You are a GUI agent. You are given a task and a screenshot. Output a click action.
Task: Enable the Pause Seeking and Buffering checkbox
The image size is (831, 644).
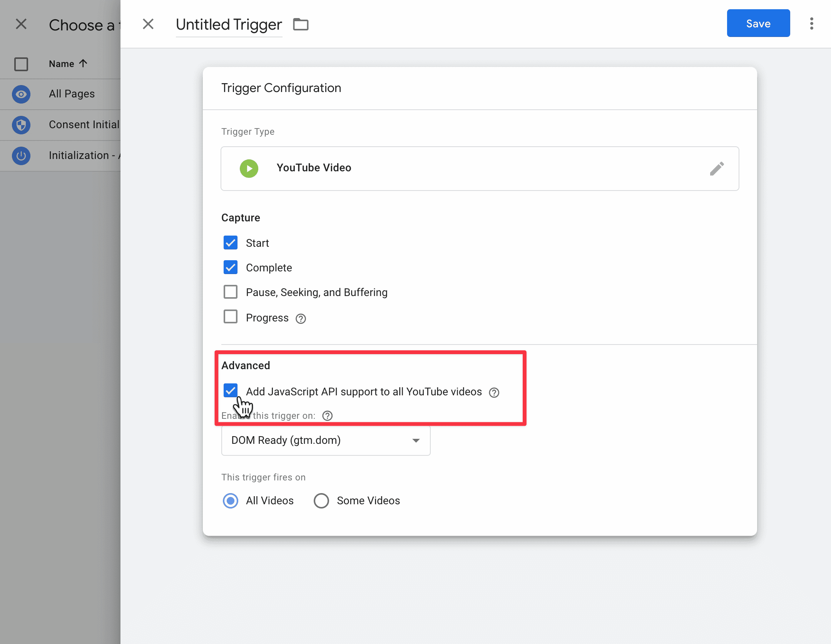(x=231, y=292)
